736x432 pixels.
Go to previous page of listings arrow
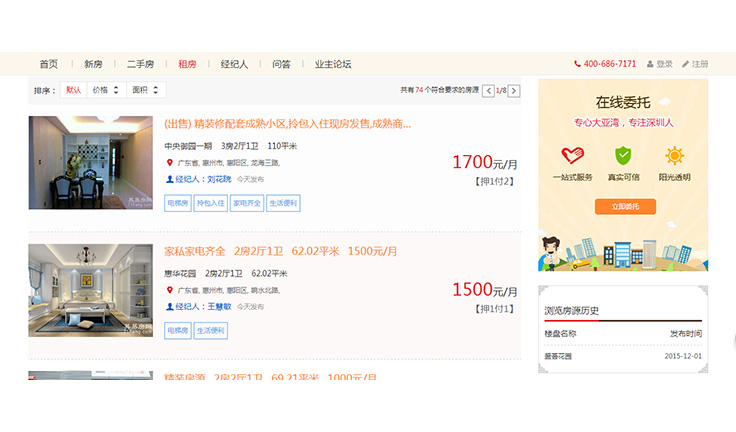pos(488,91)
